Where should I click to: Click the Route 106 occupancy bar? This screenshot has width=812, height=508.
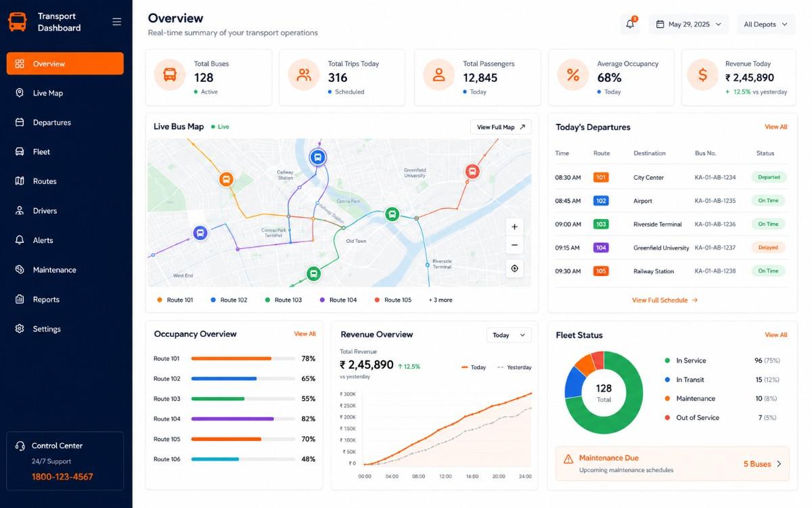[x=243, y=459]
